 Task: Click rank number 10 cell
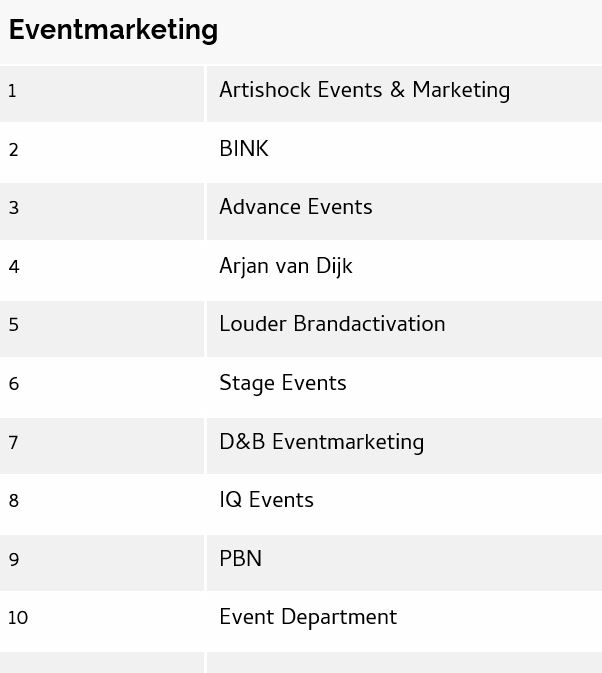(x=17, y=619)
